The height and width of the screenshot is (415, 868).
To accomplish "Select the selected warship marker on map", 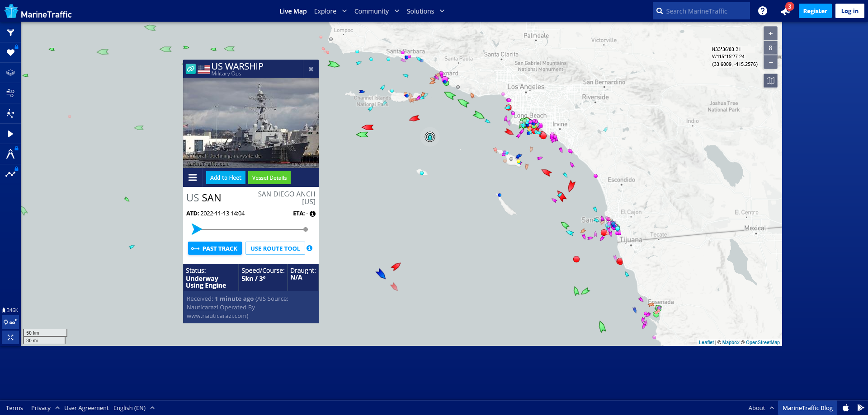I will point(430,137).
